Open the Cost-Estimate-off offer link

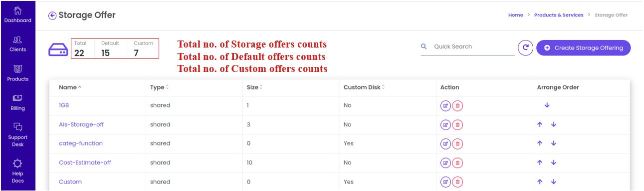point(85,162)
